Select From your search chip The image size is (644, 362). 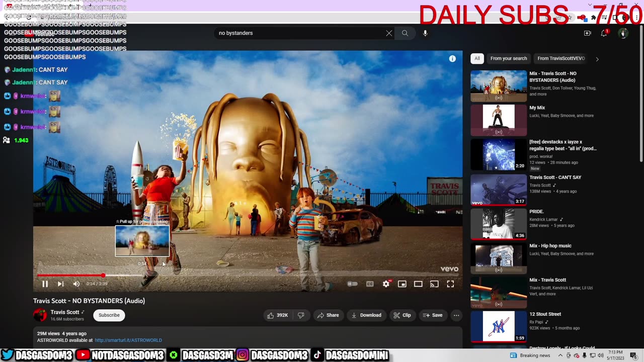(509, 58)
